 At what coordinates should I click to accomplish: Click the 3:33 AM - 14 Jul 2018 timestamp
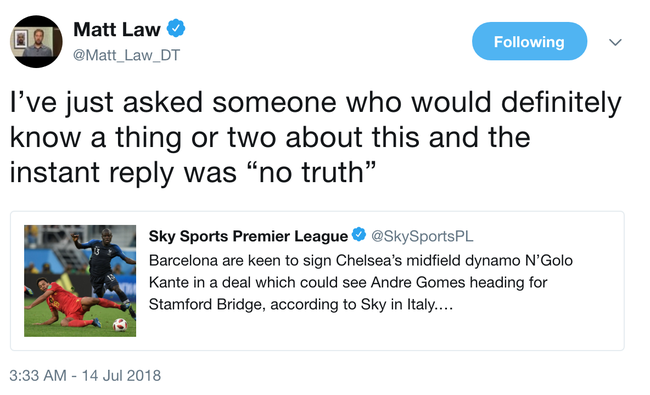tap(85, 376)
